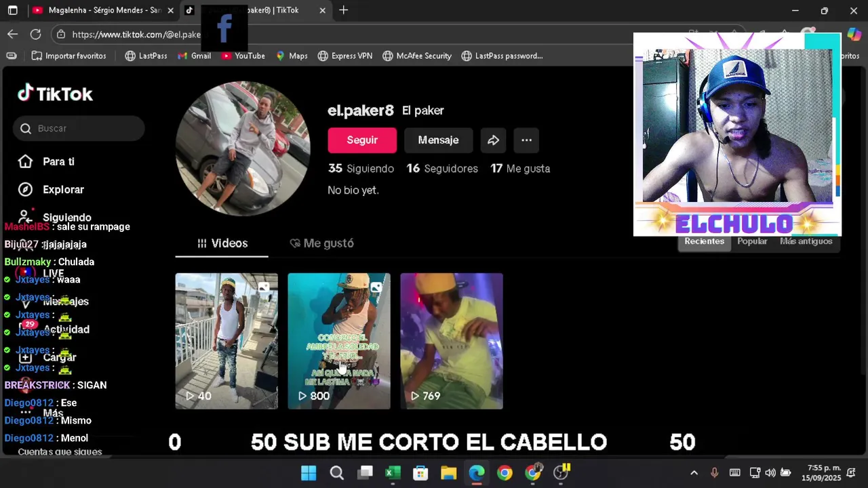This screenshot has height=488, width=868.
Task: Open the three-dots more options button
Action: click(x=526, y=140)
